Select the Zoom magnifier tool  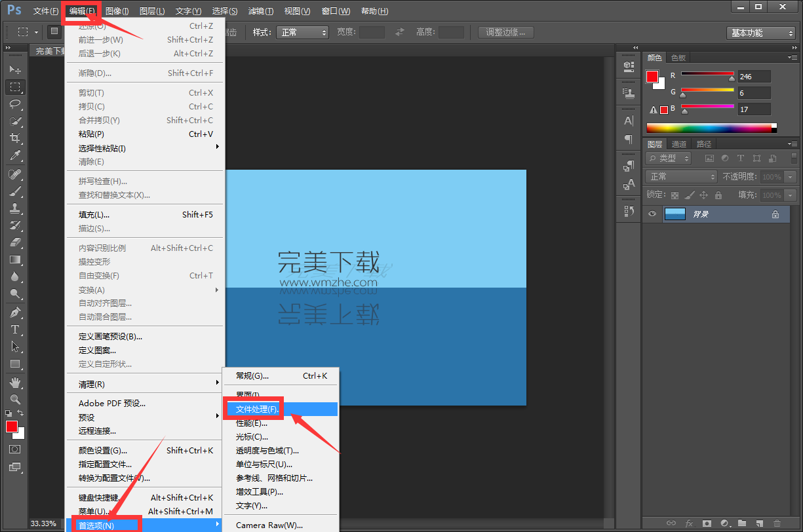tap(15, 399)
